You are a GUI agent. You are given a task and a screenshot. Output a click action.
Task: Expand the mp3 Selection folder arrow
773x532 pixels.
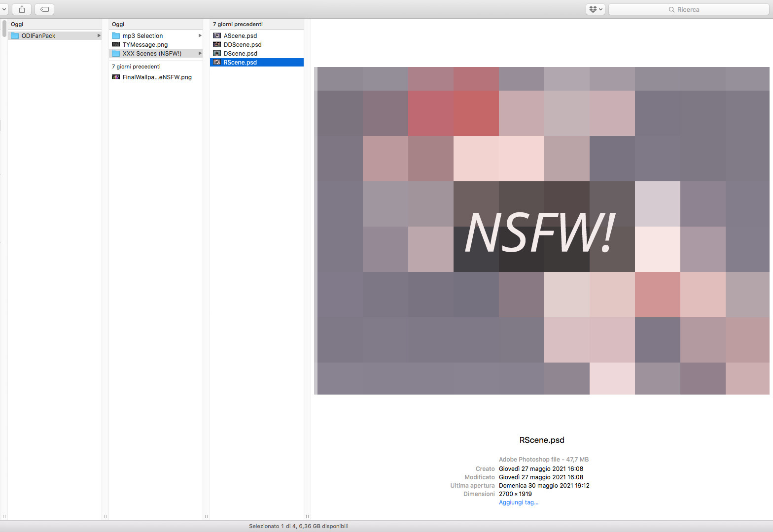200,35
